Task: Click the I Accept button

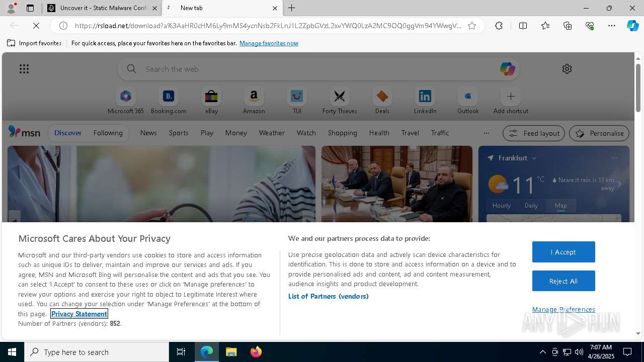Action: pos(563,252)
